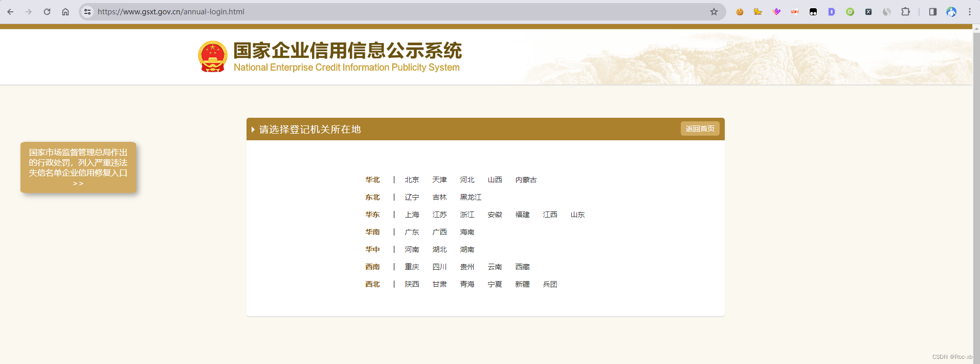Choose 江西 province
This screenshot has height=364, width=980.
550,215
